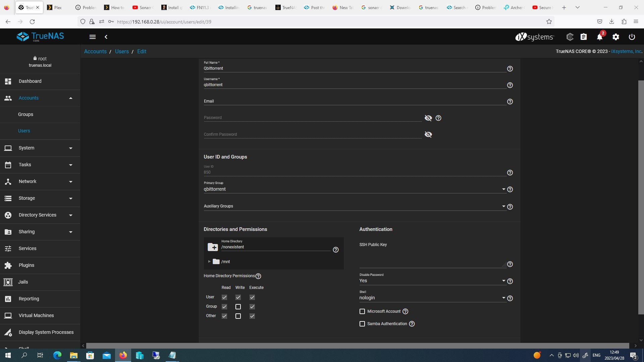Click the Email input field

pos(354,101)
